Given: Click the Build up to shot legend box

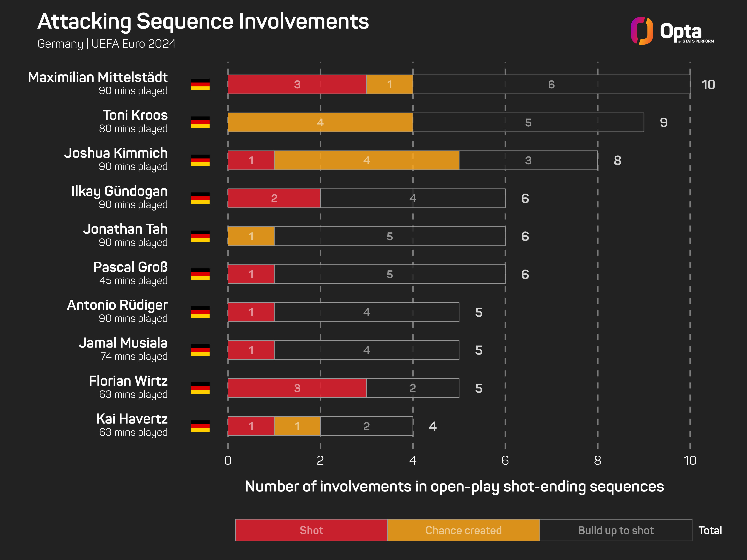Looking at the screenshot, I should 616,530.
